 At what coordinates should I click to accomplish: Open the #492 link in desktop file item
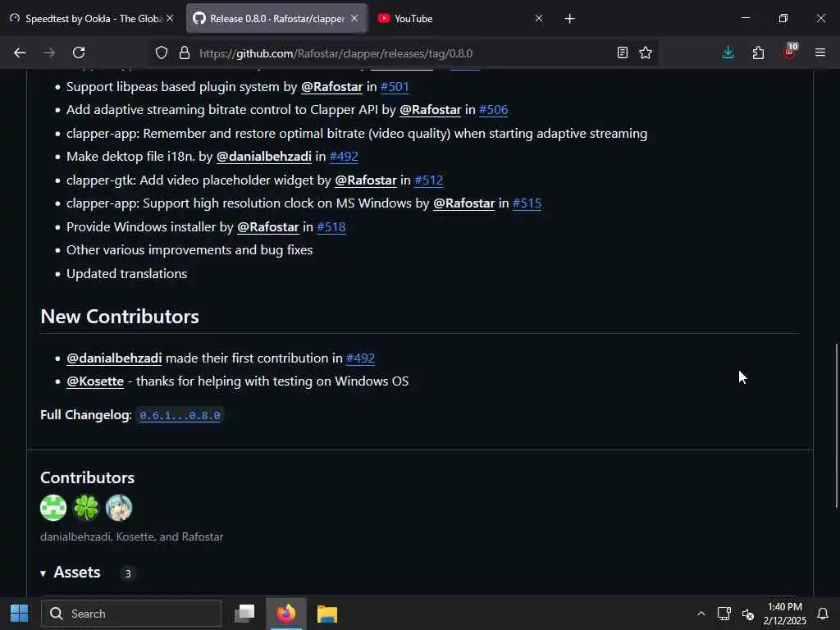(x=344, y=157)
